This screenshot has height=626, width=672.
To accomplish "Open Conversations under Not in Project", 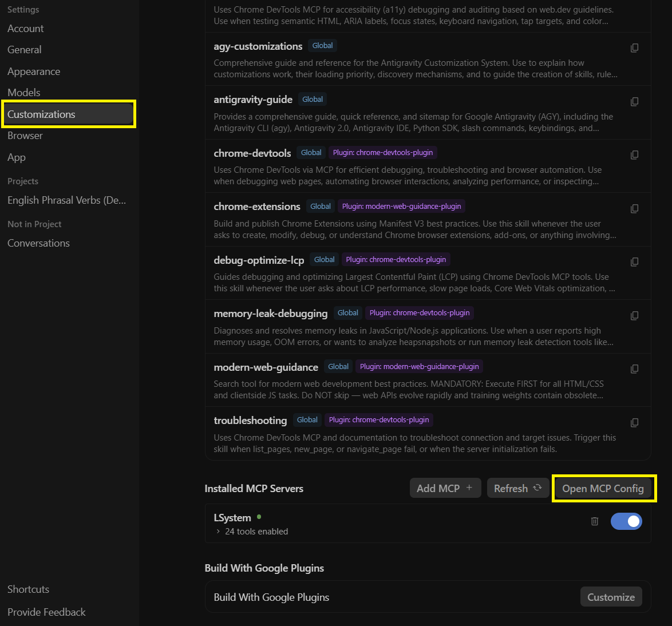I will [x=38, y=243].
